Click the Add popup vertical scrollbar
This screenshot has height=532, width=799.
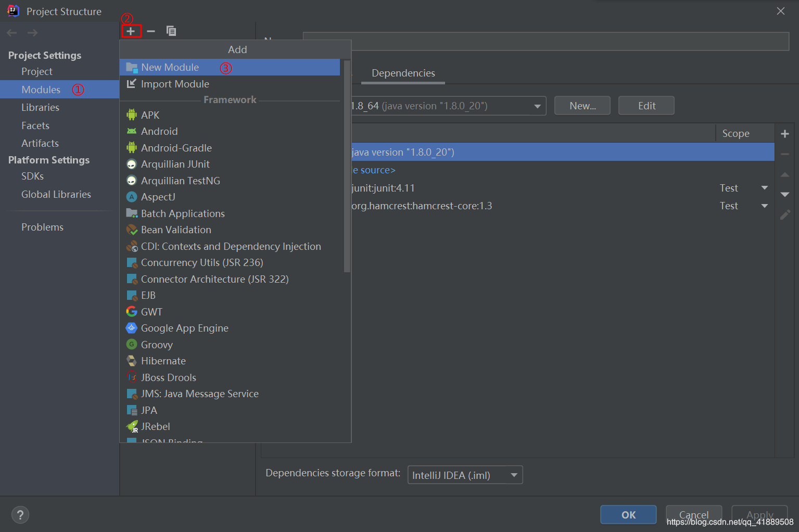click(347, 166)
